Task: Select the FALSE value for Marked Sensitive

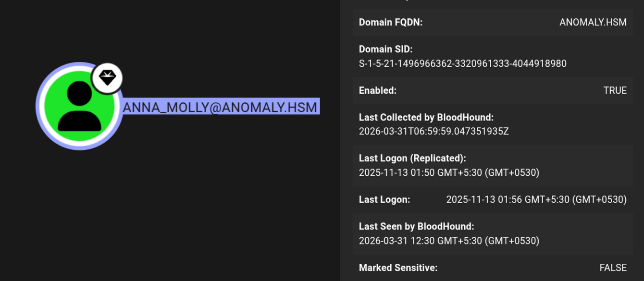Action: pos(613,268)
